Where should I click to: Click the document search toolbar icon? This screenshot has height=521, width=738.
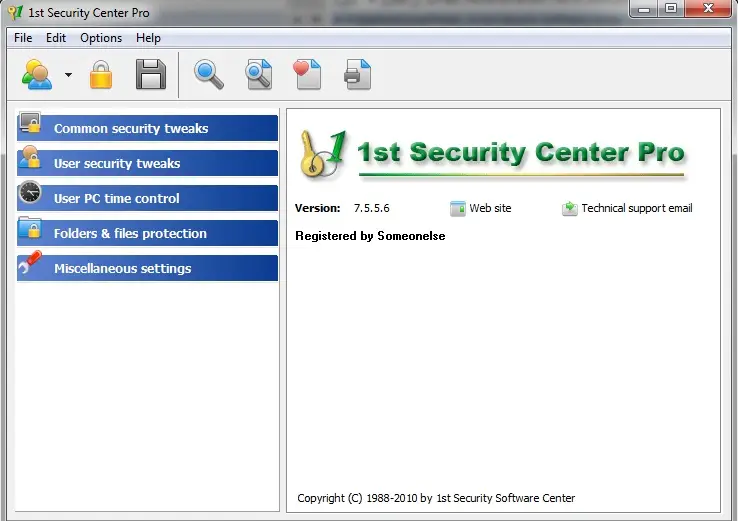coord(259,74)
